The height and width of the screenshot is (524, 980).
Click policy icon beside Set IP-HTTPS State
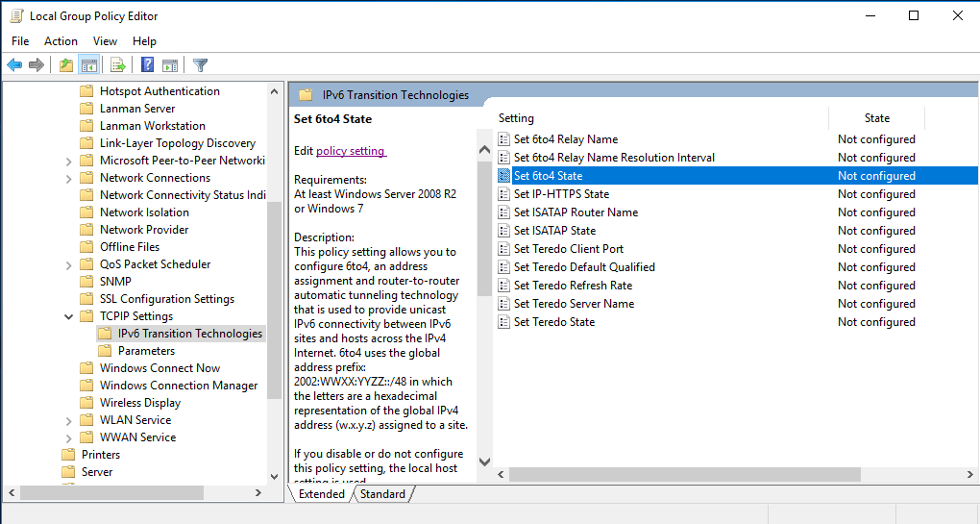pyautogui.click(x=503, y=194)
